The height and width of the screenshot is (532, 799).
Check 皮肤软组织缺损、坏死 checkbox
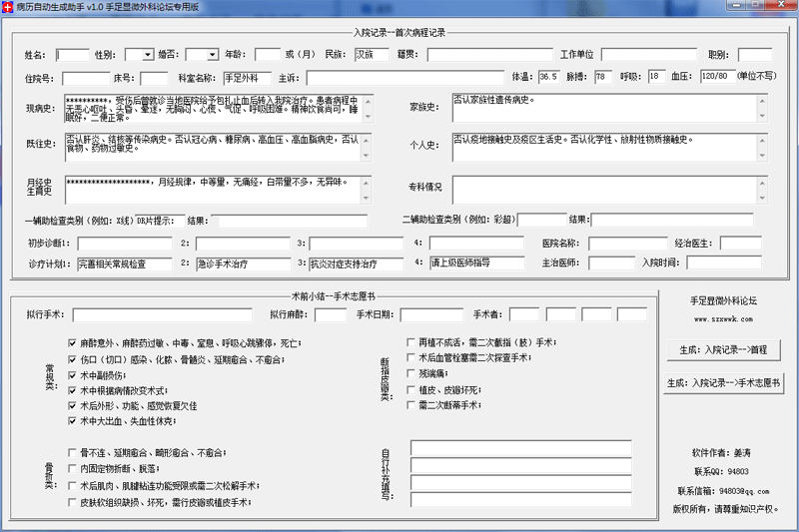[x=72, y=502]
